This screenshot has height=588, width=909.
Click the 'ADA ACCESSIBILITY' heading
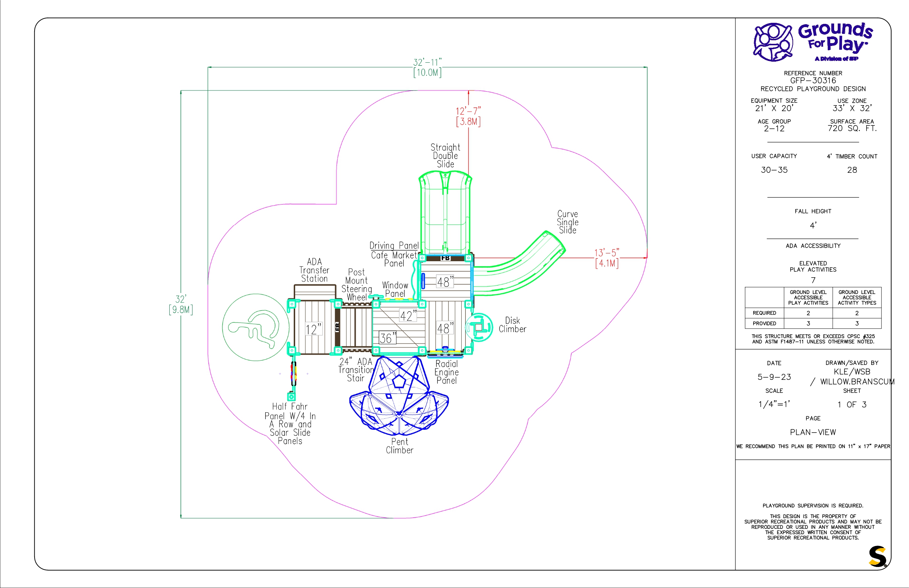click(813, 246)
